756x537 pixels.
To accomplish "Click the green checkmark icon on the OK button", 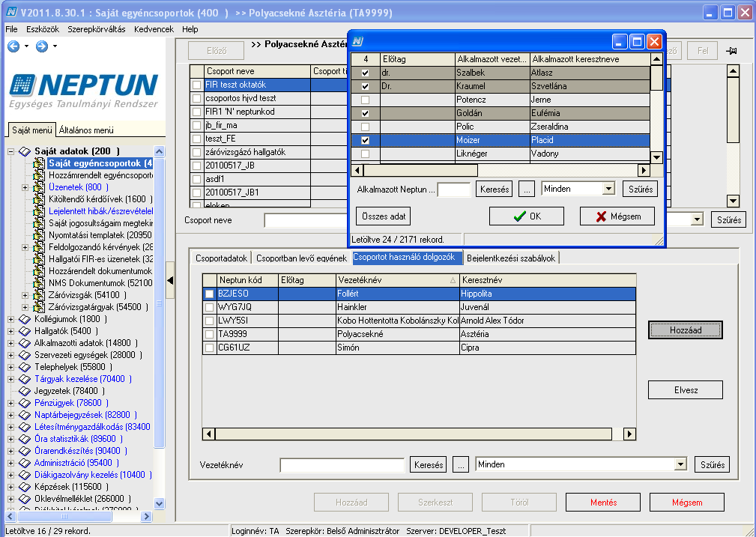I will coord(520,216).
